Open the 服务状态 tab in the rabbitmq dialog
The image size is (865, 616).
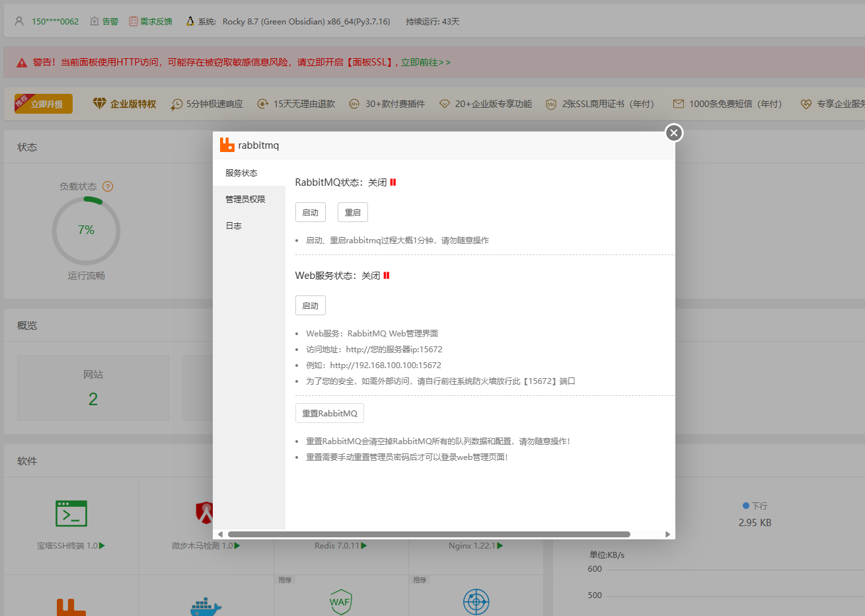point(249,173)
